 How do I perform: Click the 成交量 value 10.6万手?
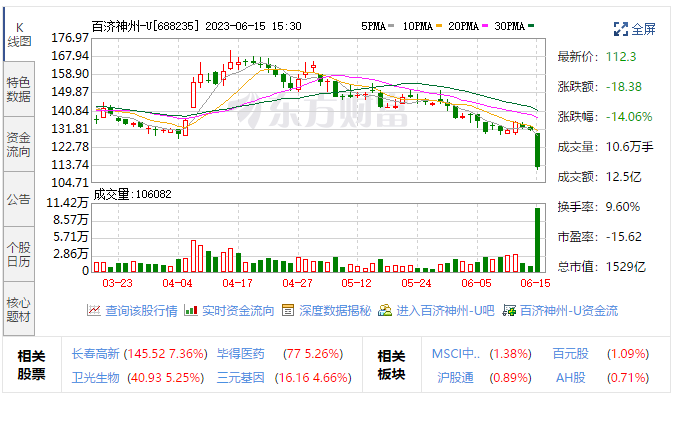point(629,147)
